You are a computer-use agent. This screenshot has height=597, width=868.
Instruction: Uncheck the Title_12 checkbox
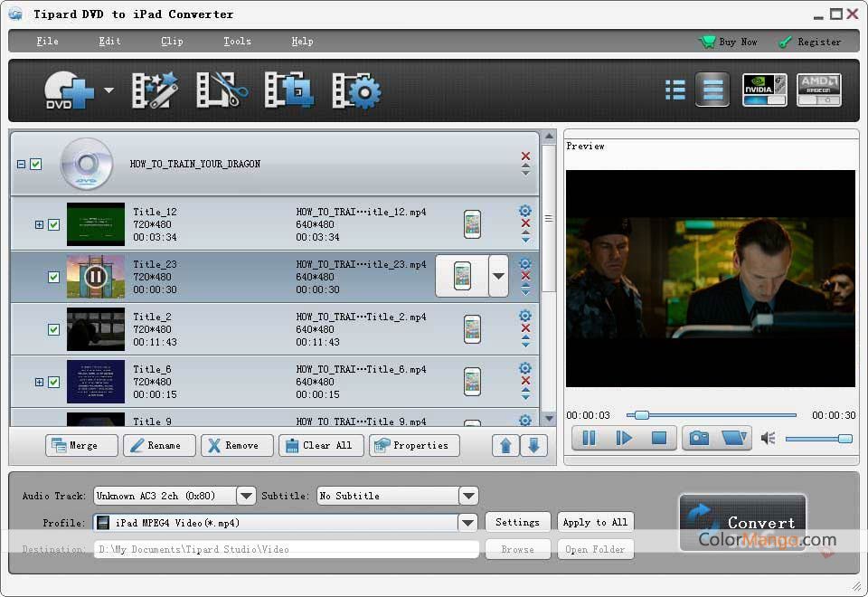[x=54, y=224]
